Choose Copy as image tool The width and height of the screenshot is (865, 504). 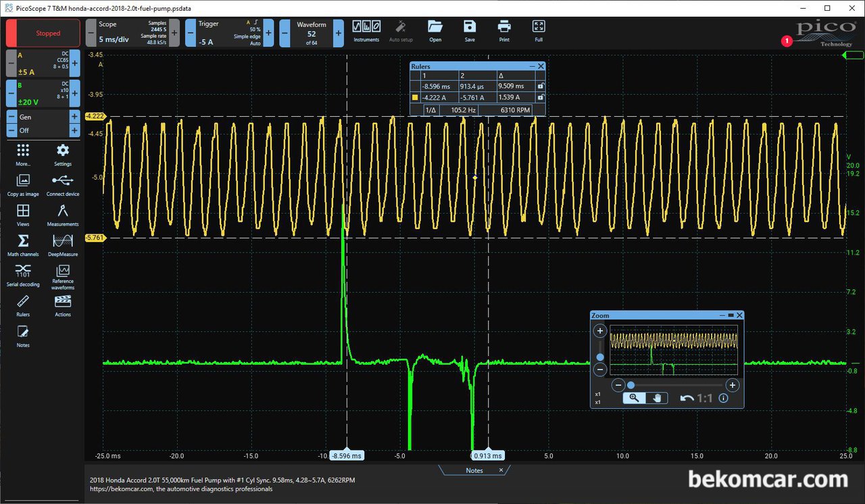pyautogui.click(x=23, y=184)
